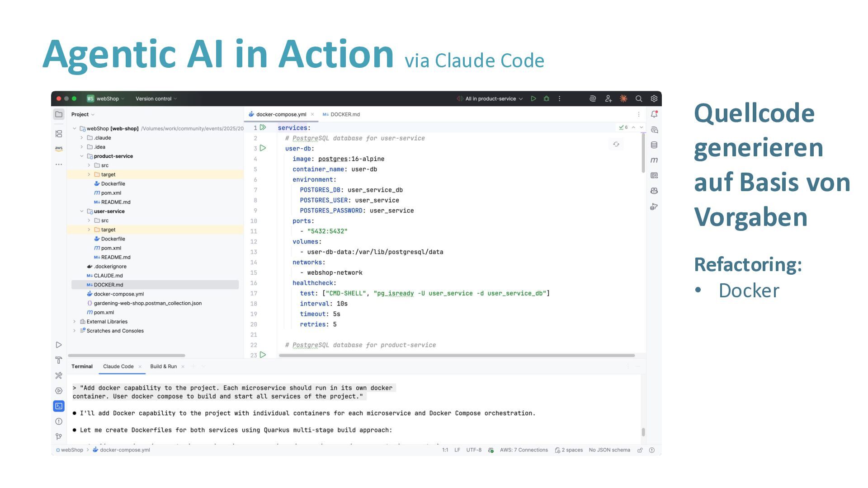Select docker-compose.yml in project tree
Screen dimensions: 868x488
[118, 294]
